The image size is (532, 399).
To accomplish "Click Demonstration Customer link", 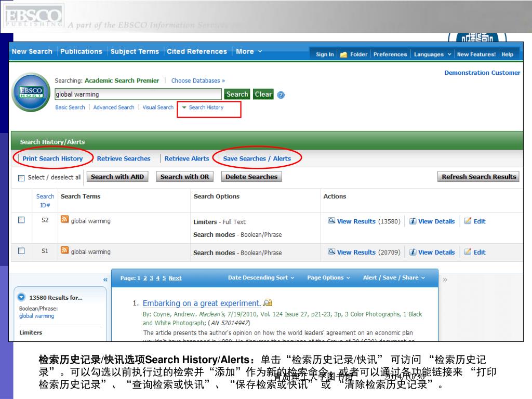I will 482,73.
